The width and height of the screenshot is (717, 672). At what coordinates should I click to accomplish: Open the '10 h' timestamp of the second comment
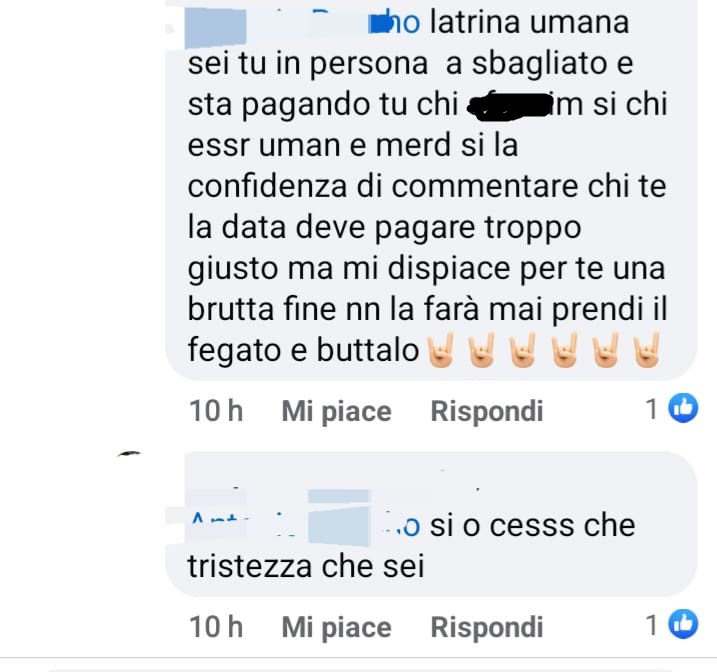pos(216,627)
